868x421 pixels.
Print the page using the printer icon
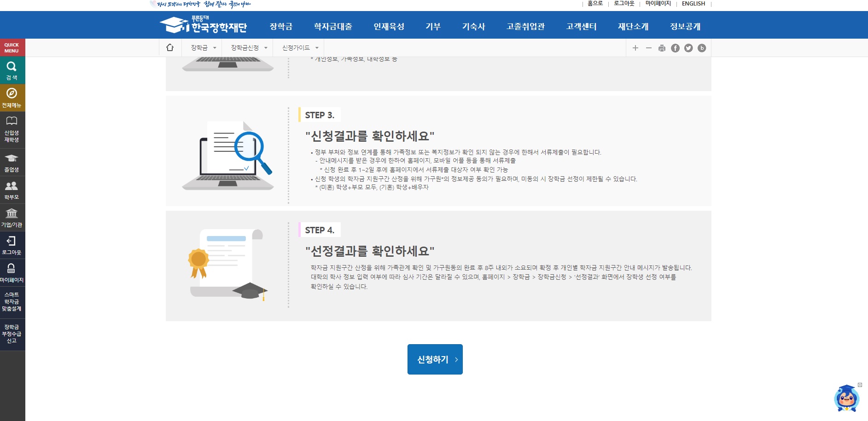[662, 48]
